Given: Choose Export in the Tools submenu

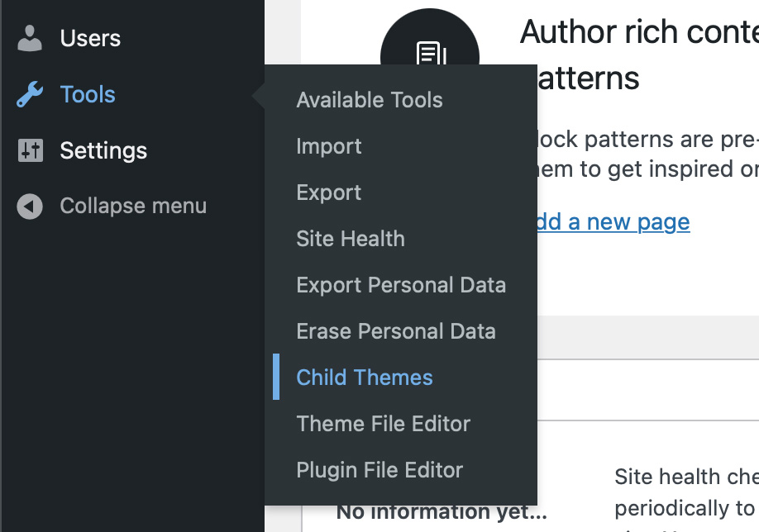Looking at the screenshot, I should click(329, 192).
